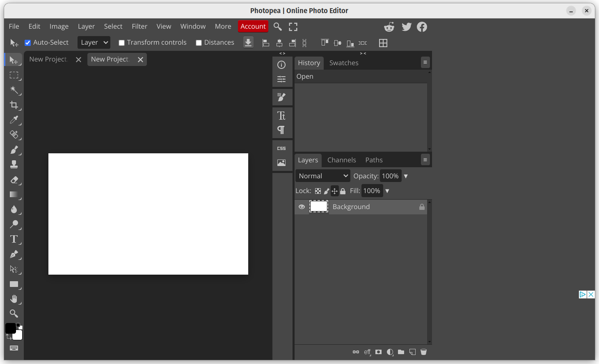Open the Paragraph panel icon
This screenshot has width=599, height=364.
click(x=281, y=130)
